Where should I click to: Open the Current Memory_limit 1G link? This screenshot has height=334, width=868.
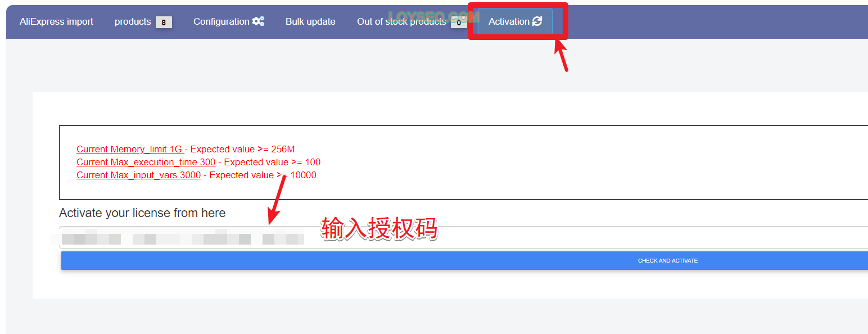point(130,149)
